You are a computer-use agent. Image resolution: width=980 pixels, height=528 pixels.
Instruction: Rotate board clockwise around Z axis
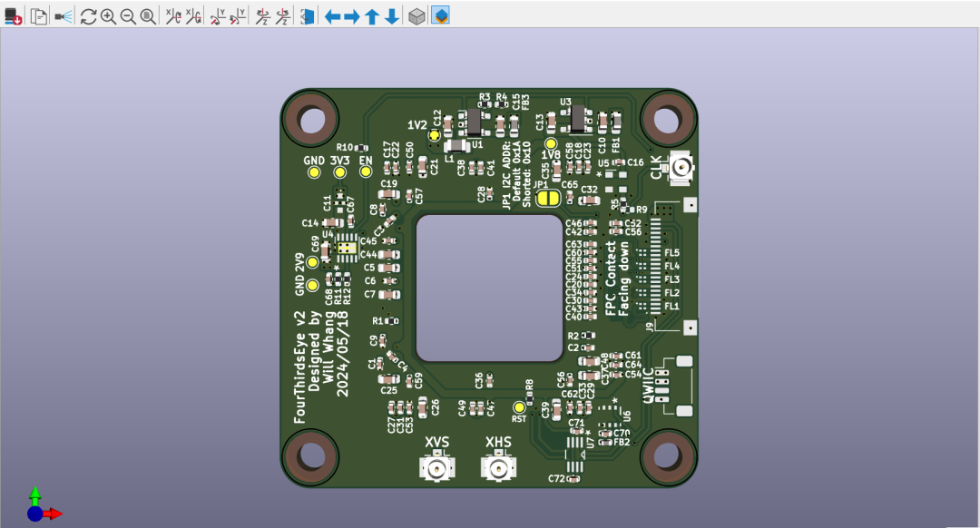[262, 16]
